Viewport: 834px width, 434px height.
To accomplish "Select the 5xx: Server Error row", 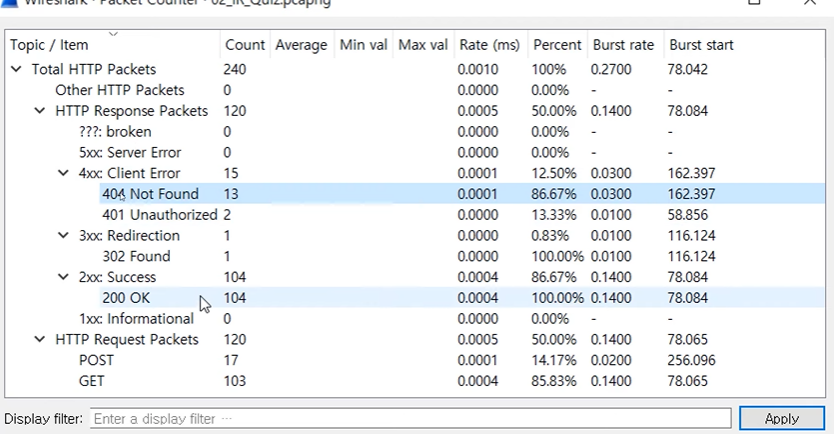I will tap(415, 152).
